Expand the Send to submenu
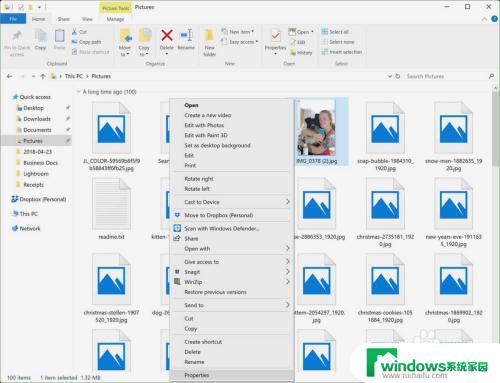This screenshot has height=383, width=500. (x=287, y=305)
